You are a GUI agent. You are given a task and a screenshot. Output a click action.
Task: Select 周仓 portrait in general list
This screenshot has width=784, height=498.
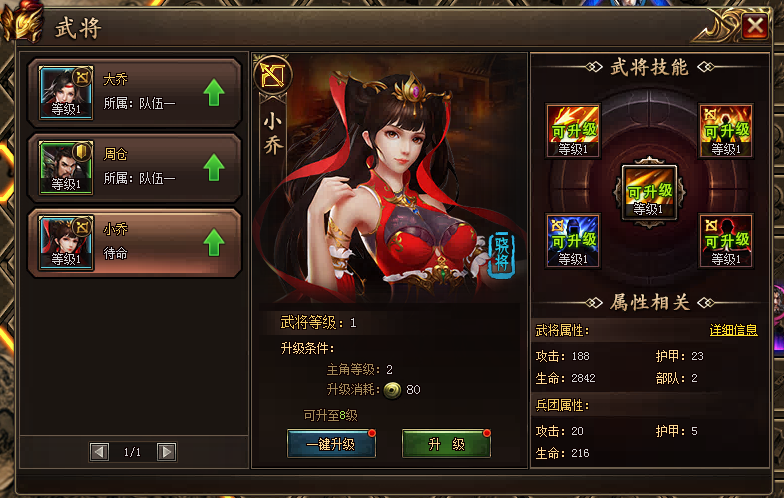pos(66,168)
